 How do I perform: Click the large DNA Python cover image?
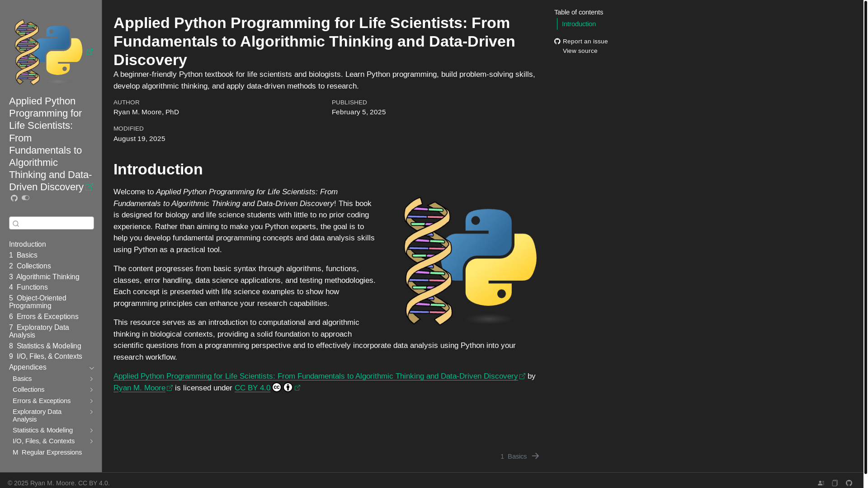pyautogui.click(x=469, y=261)
